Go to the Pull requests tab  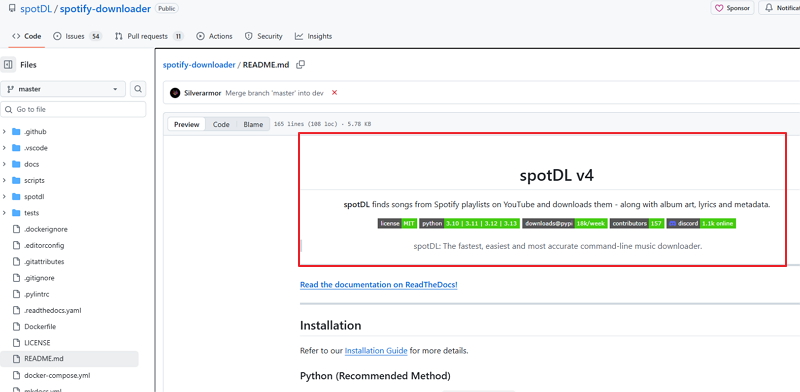pyautogui.click(x=149, y=36)
